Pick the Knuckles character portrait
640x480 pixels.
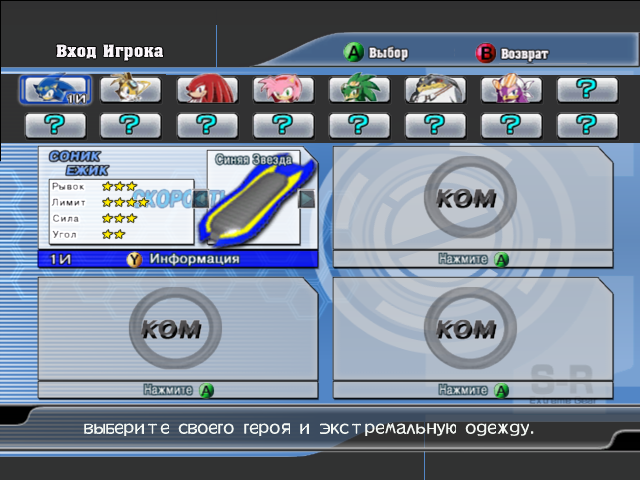pyautogui.click(x=207, y=89)
